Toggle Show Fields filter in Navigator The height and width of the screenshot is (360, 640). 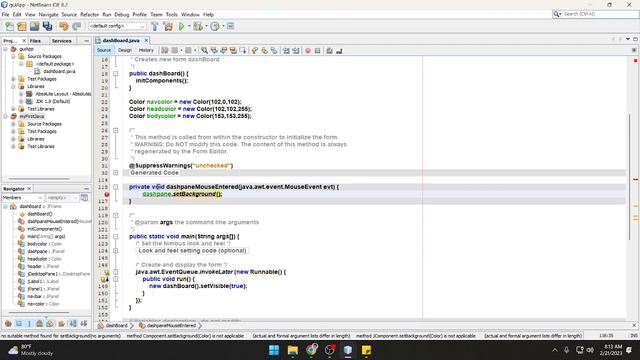coord(19,324)
